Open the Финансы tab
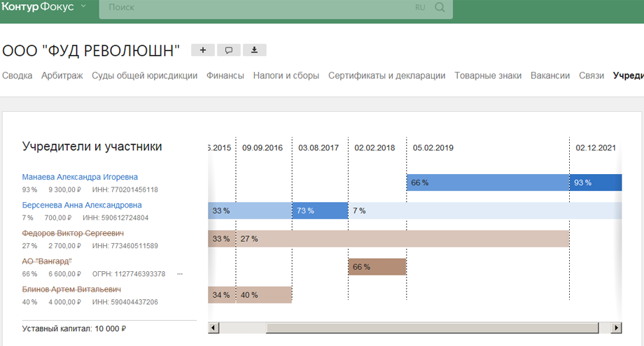The image size is (644, 346). click(x=225, y=75)
